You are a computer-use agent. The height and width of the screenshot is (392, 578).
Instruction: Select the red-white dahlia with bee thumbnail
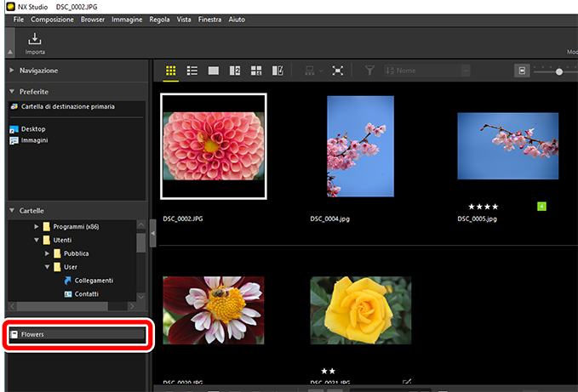[214, 310]
